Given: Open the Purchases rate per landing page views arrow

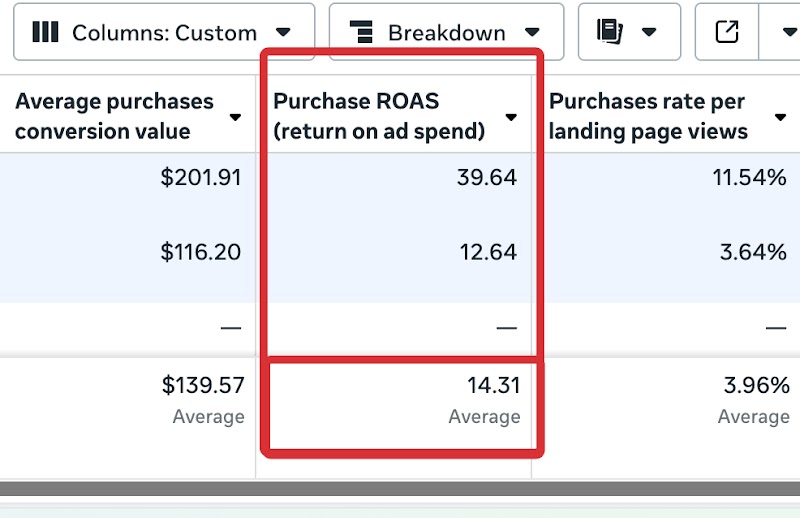Looking at the screenshot, I should 781,117.
